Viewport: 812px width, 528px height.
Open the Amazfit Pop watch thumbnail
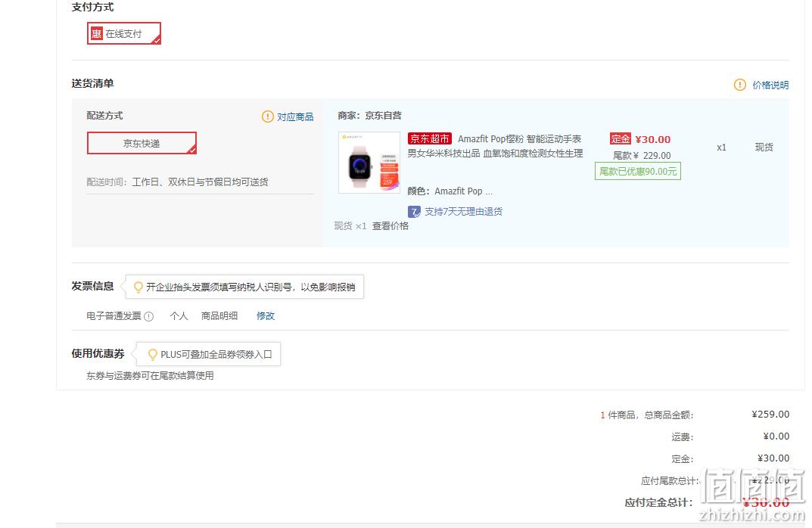[369, 163]
